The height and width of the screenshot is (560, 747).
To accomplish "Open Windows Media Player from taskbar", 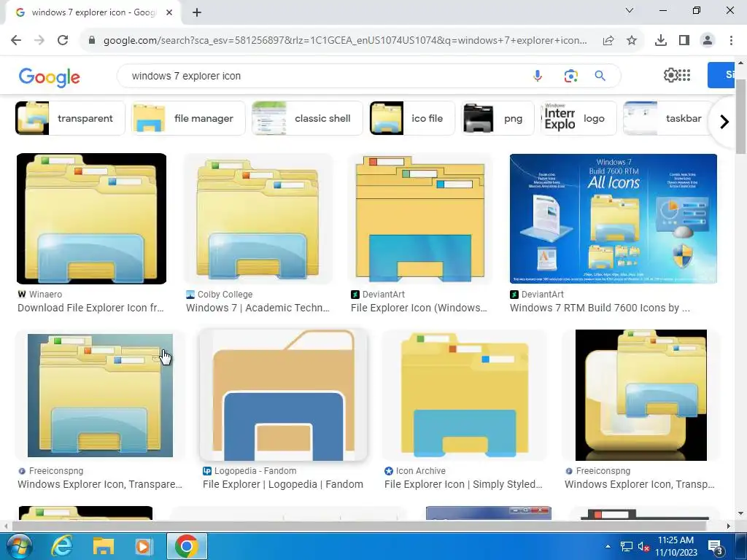I will [x=143, y=546].
